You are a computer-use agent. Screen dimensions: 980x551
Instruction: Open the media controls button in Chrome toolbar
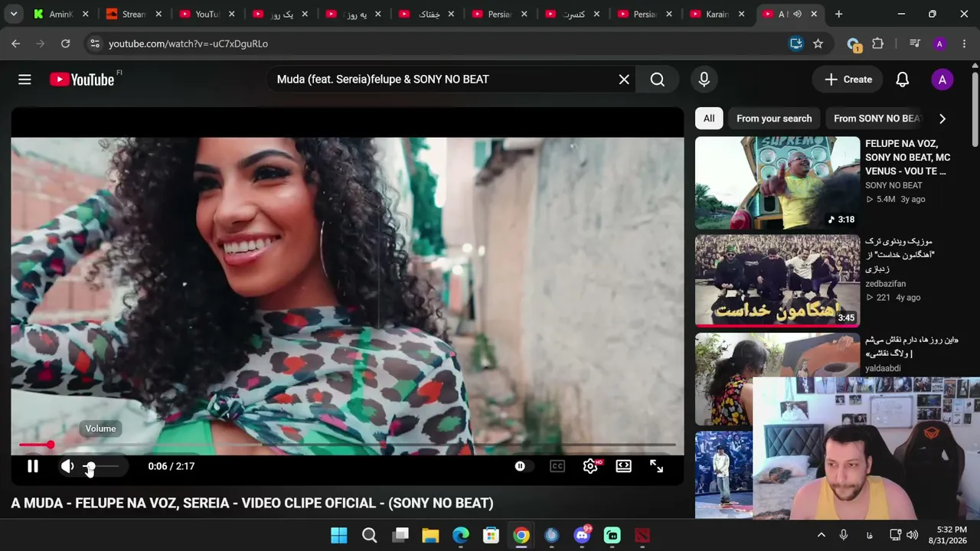[914, 44]
